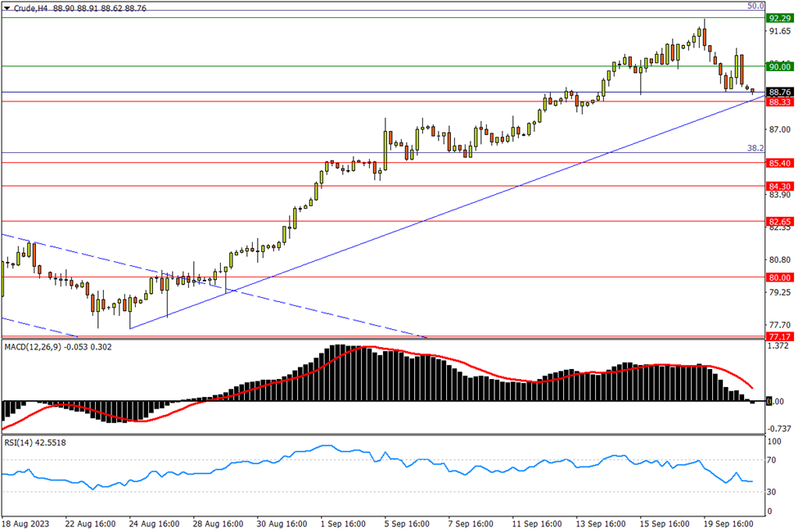Click the red 84.30 level tag
The image size is (798, 532).
click(x=779, y=186)
